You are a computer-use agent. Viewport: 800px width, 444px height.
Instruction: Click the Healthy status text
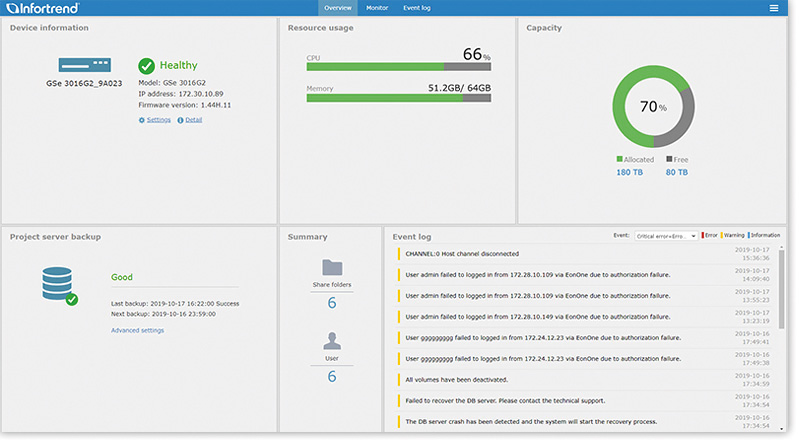(179, 65)
